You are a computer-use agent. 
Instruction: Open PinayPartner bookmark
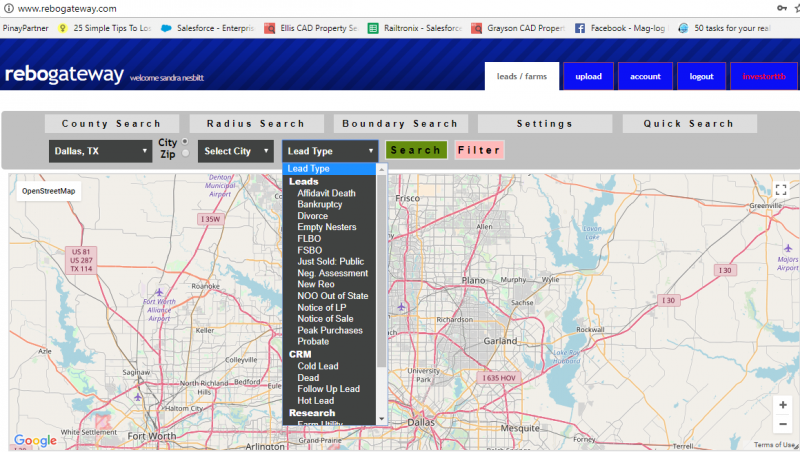26,28
